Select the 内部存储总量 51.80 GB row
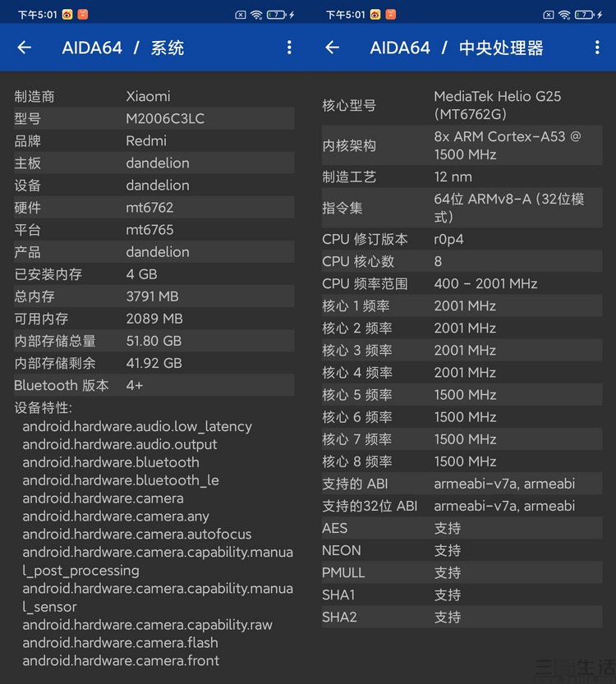This screenshot has width=616, height=684. (154, 341)
